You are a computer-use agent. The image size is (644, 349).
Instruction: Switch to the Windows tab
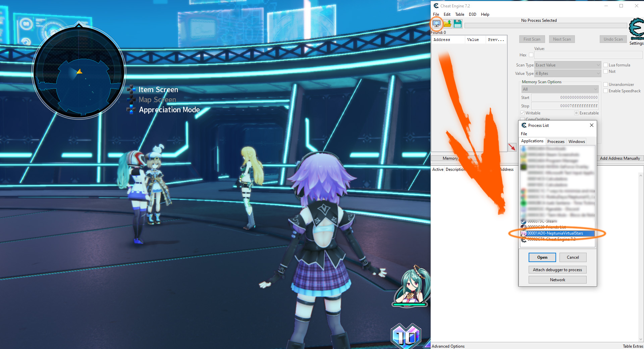(577, 142)
